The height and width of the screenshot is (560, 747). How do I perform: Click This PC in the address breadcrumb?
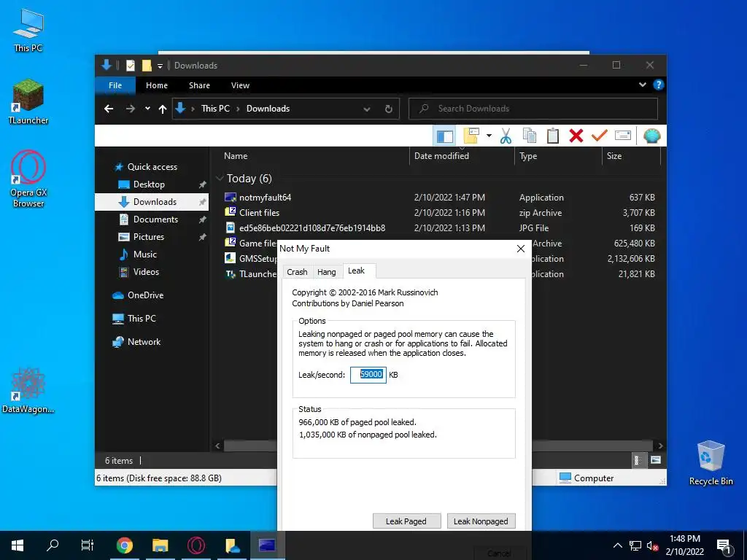point(215,109)
